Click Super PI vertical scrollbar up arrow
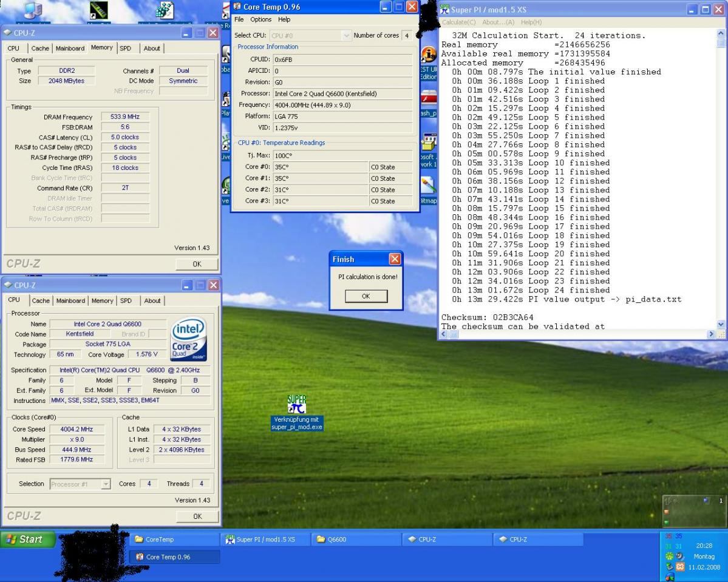Image resolution: width=728 pixels, height=582 pixels. pyautogui.click(x=721, y=33)
